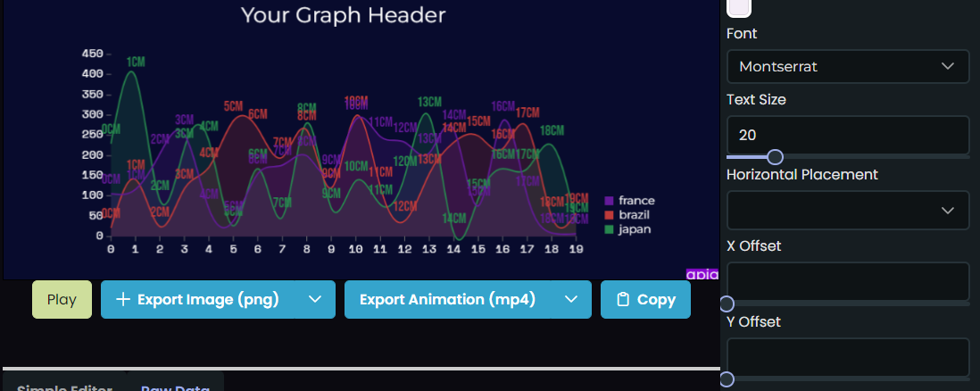The image size is (980, 391).
Task: Open the Horizontal Placement dropdown
Action: click(x=848, y=210)
